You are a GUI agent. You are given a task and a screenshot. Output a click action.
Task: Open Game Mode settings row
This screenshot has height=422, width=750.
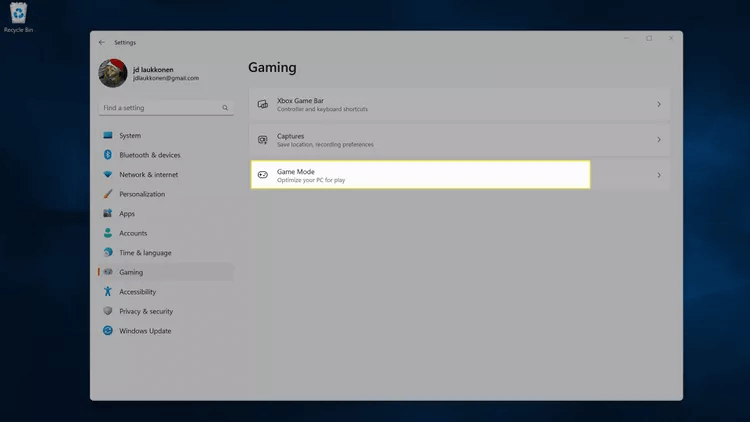(459, 175)
